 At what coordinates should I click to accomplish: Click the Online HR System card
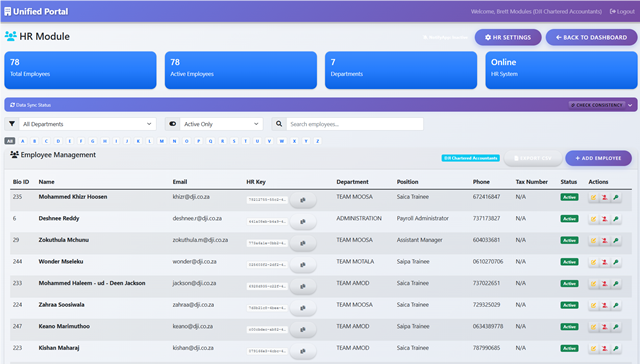coord(561,70)
